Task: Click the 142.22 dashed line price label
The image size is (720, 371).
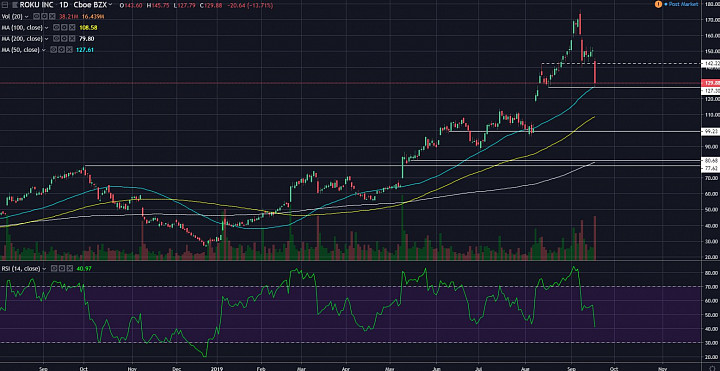Action: coord(711,63)
